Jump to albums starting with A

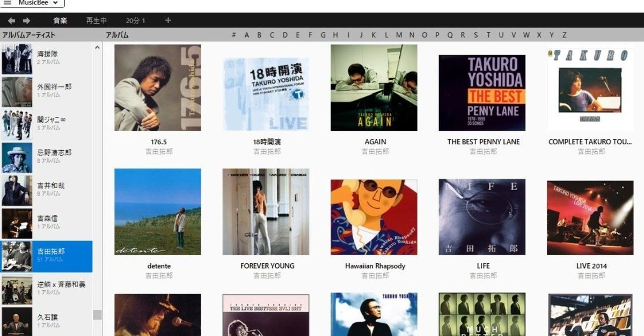pos(246,34)
